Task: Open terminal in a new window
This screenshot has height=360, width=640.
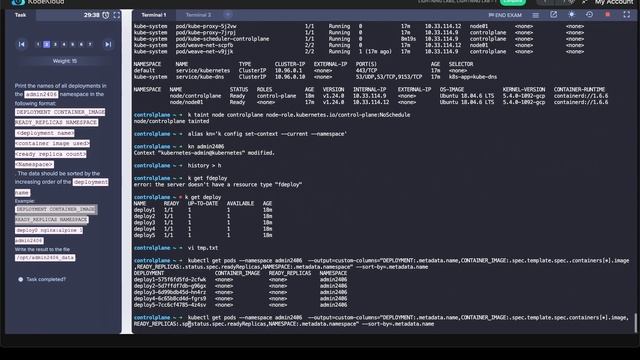Action: point(553,15)
